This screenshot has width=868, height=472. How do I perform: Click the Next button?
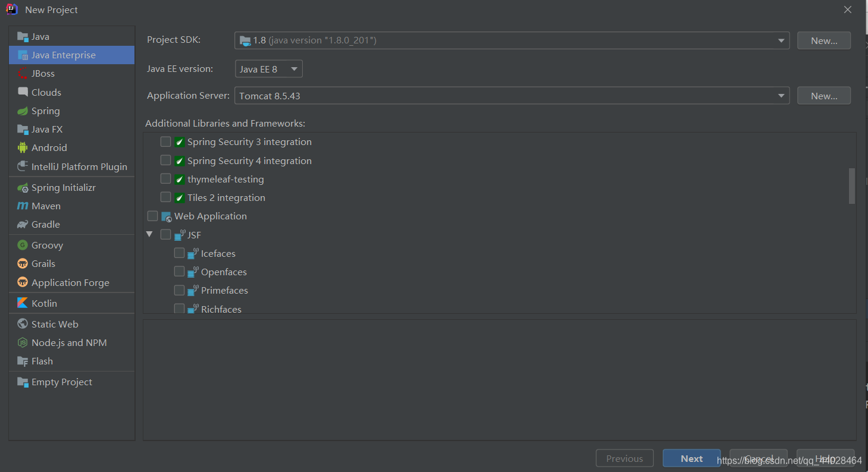[692, 458]
